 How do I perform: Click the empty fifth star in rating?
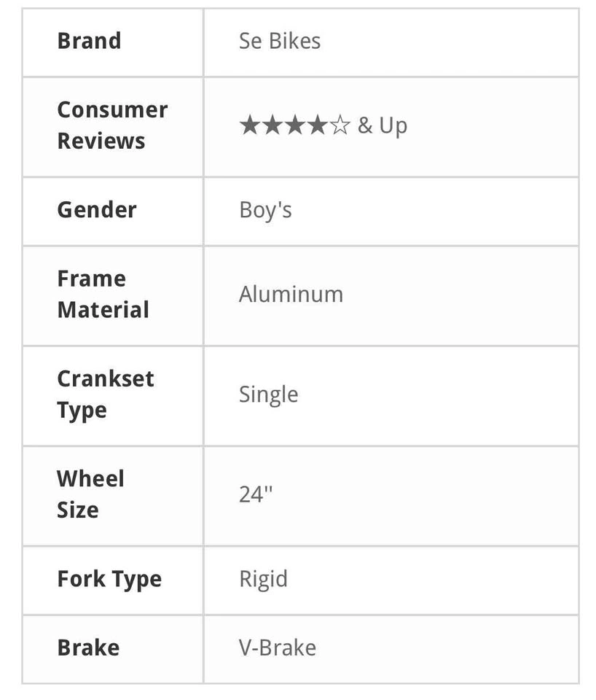tap(340, 126)
